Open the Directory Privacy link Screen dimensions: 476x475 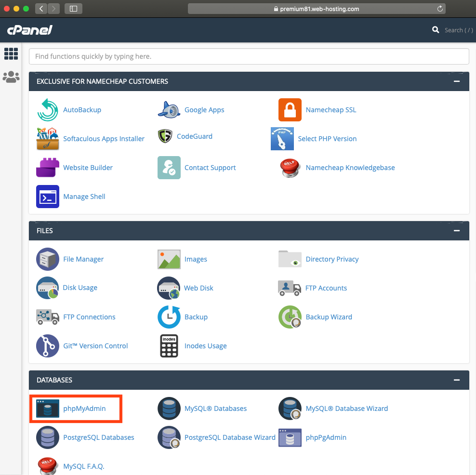(332, 259)
